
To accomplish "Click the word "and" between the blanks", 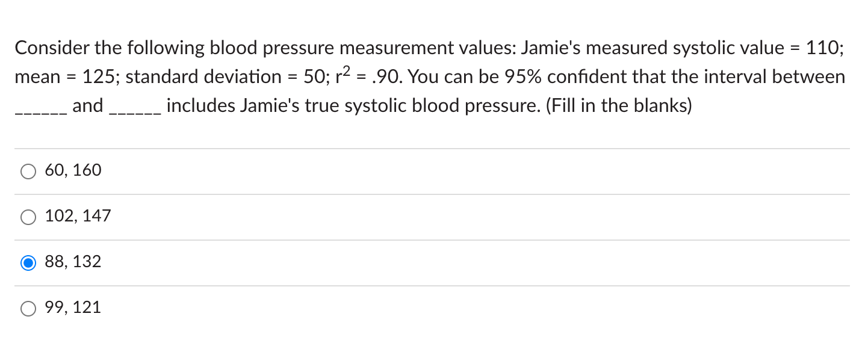I will pos(88,106).
